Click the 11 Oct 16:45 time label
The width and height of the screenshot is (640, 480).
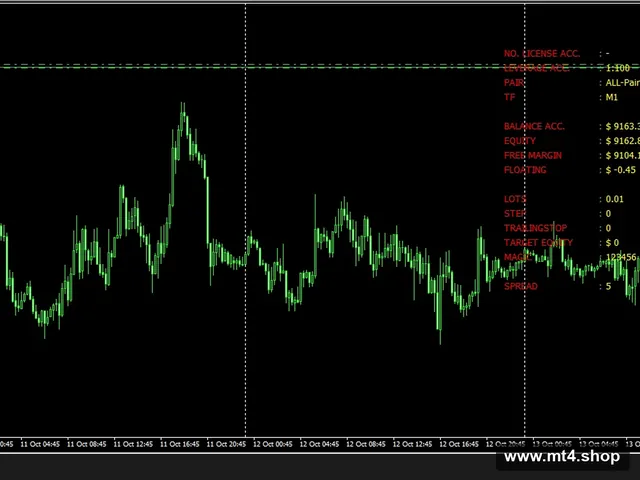click(180, 444)
